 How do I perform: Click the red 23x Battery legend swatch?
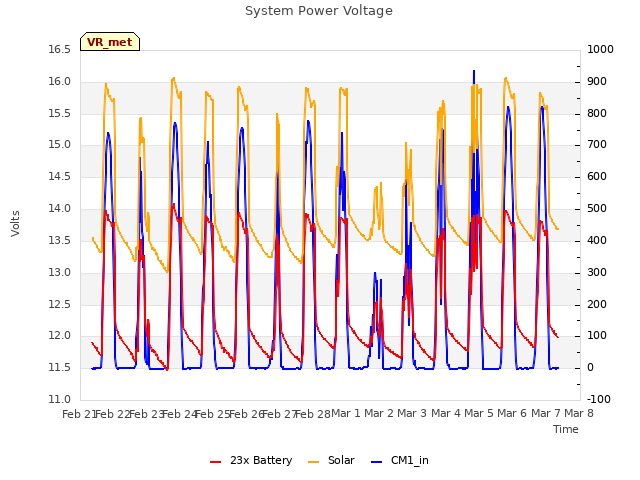point(216,462)
